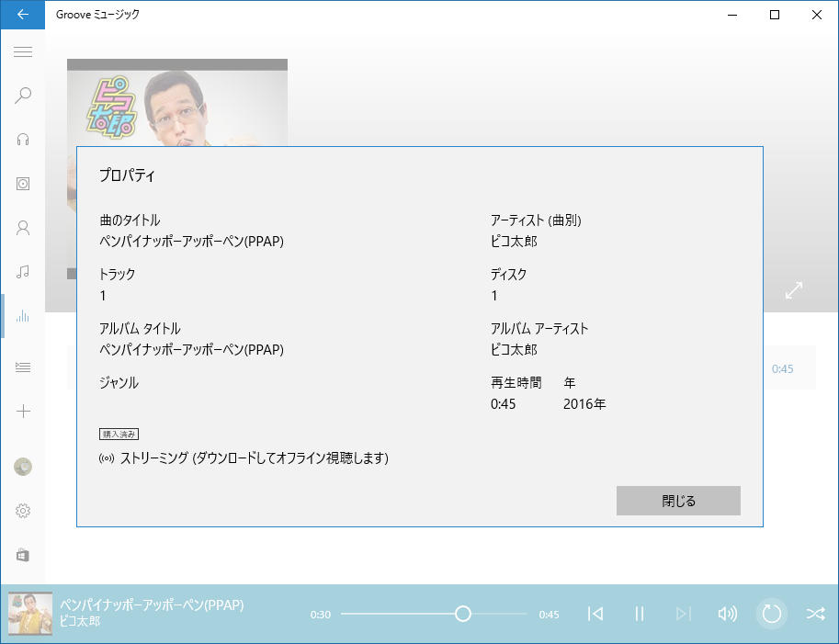Viewport: 839px width, 644px height.
Task: Click the 購入済み purchased badge
Action: (x=119, y=434)
